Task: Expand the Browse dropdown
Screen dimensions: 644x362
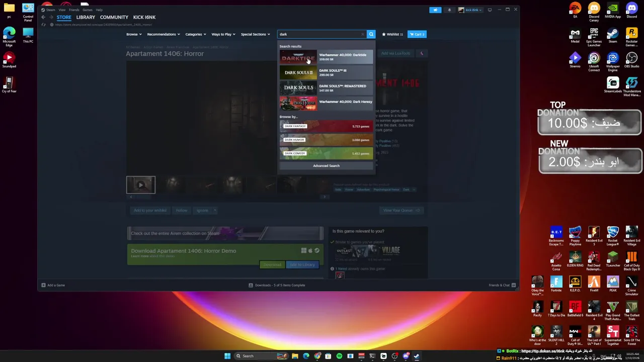Action: [x=134, y=34]
